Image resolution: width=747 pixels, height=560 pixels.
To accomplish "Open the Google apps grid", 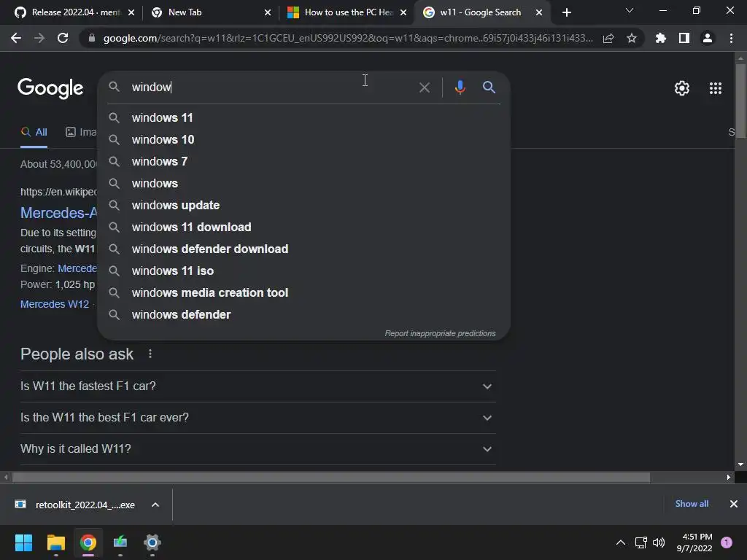I will click(x=715, y=88).
